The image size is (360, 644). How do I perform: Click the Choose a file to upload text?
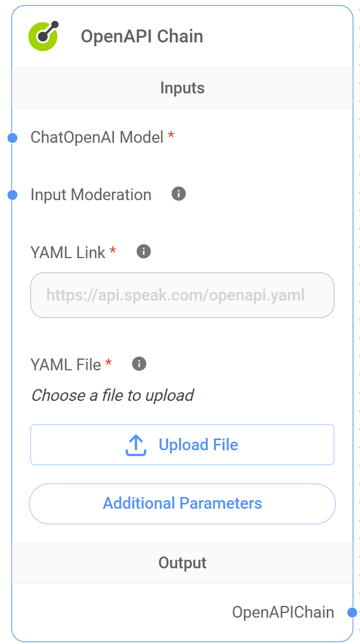point(113,396)
